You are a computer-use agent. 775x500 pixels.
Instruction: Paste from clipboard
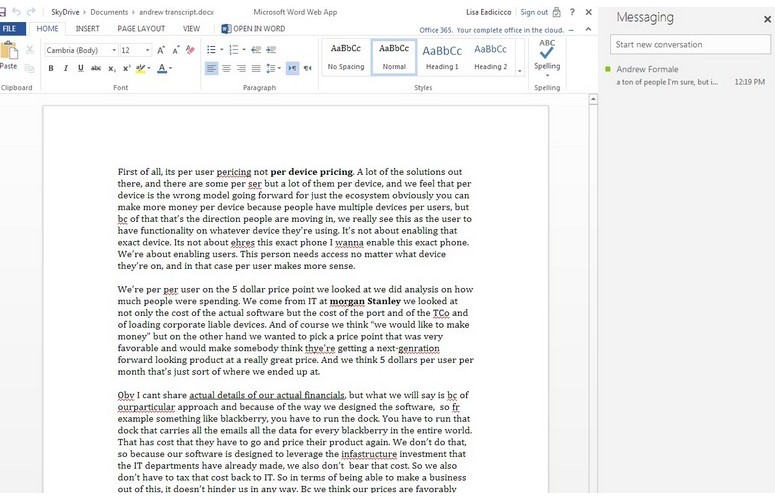(8, 55)
